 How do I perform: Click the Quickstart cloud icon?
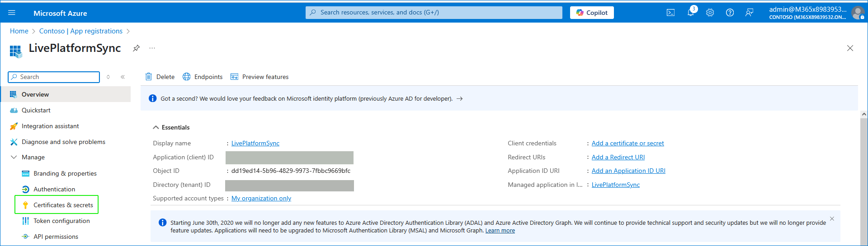[14, 110]
